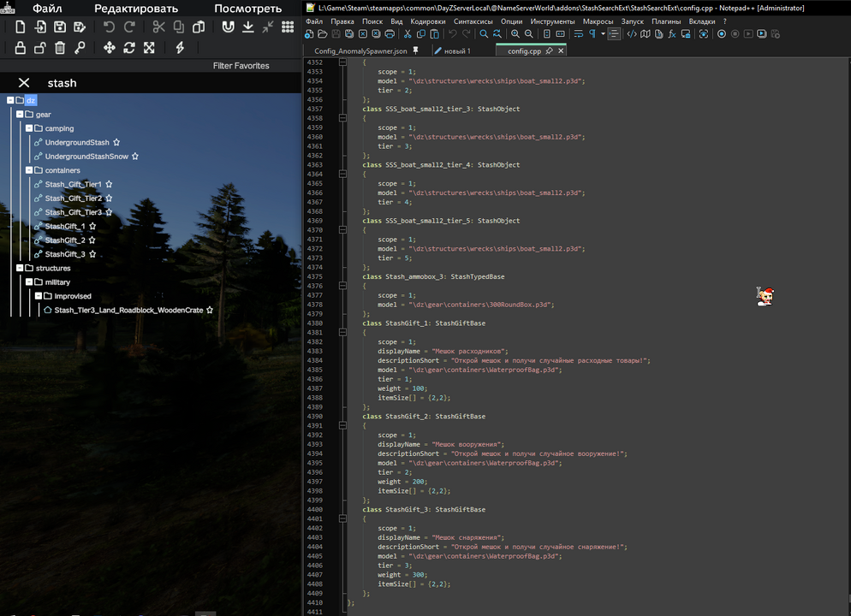Select the Stash_Gift_Tier2 item in the tree
851x616 pixels.
tap(74, 198)
